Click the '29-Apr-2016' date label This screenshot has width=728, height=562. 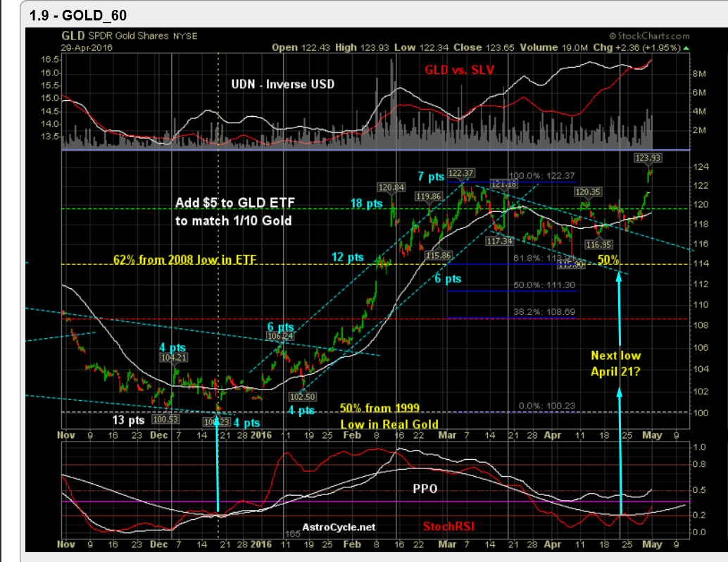pos(87,47)
